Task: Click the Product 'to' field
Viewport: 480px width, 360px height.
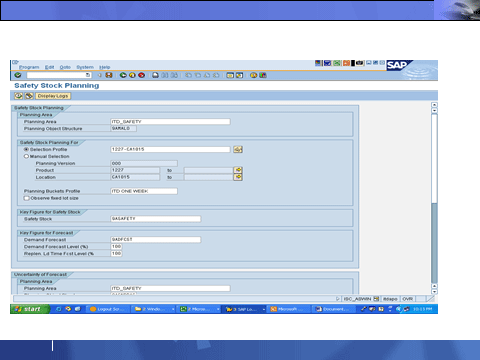Action: point(208,170)
